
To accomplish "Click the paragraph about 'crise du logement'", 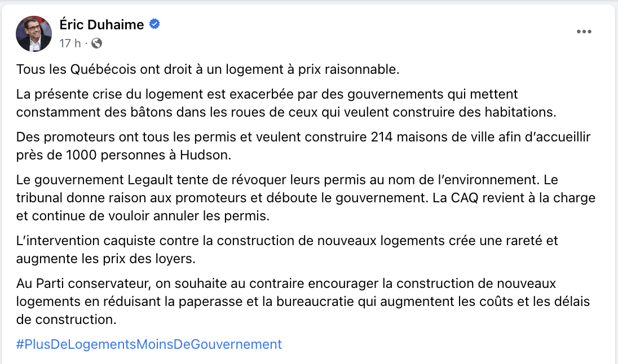I will (286, 103).
